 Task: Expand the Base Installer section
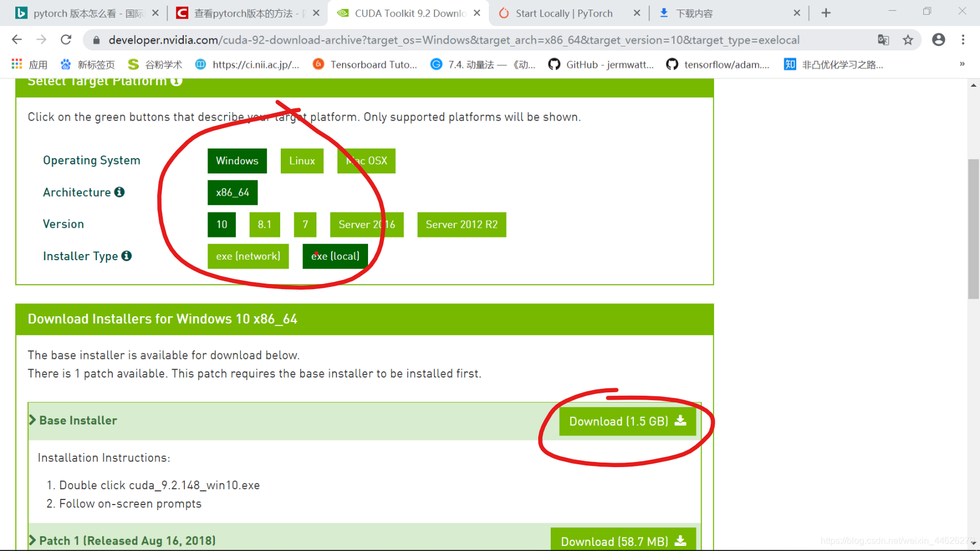pos(74,421)
